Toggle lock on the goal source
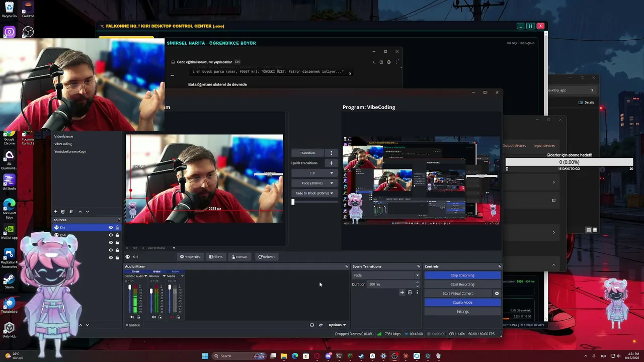644x362 pixels. [117, 235]
